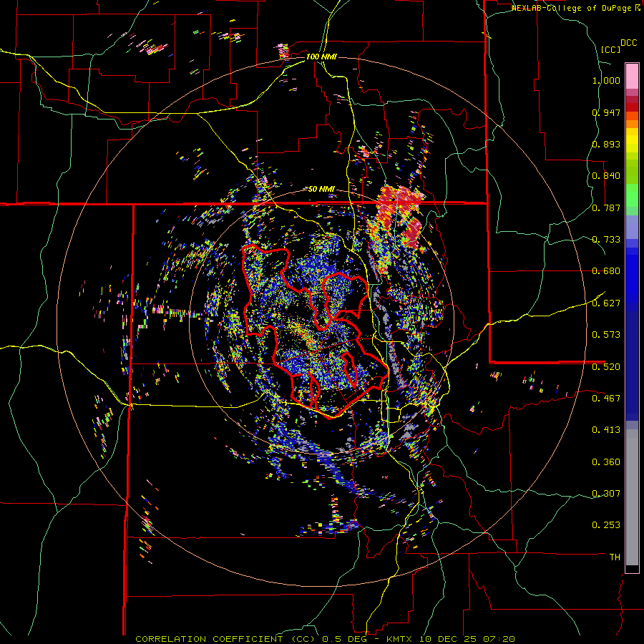Image resolution: width=644 pixels, height=644 pixels.
Task: Click the 0.733 scale value
Action: (x=606, y=240)
